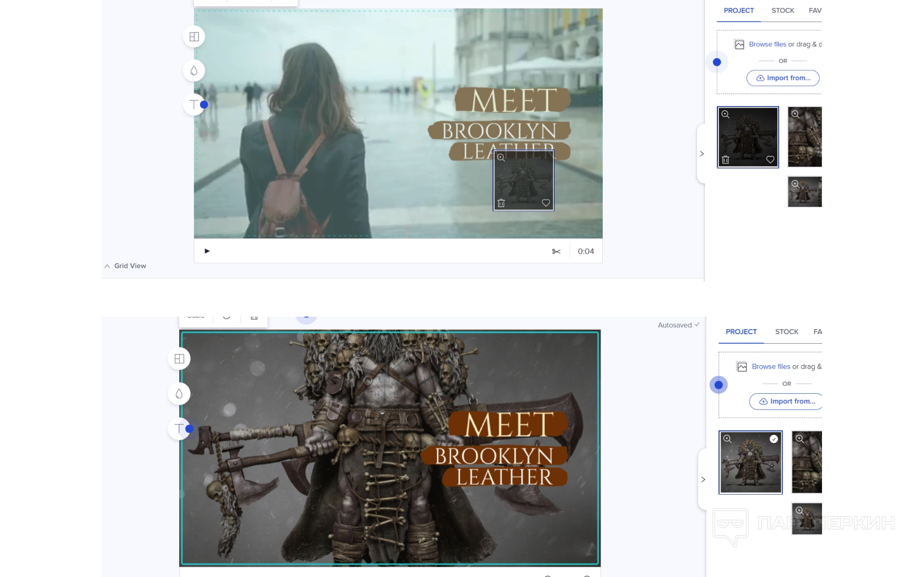Viewport: 924px width, 577px height.
Task: Open layout tool in upper editor
Action: 194,37
